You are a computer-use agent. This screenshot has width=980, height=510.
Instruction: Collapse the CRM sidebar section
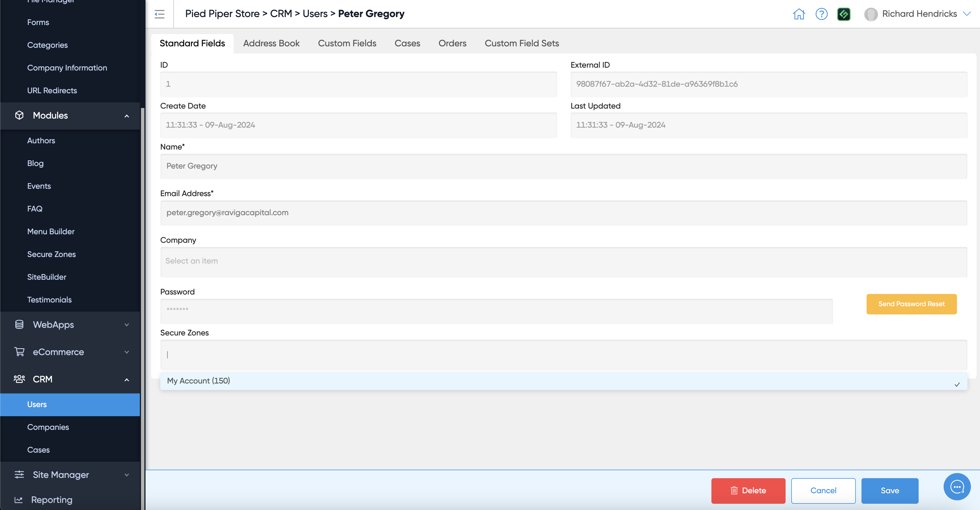click(x=127, y=380)
